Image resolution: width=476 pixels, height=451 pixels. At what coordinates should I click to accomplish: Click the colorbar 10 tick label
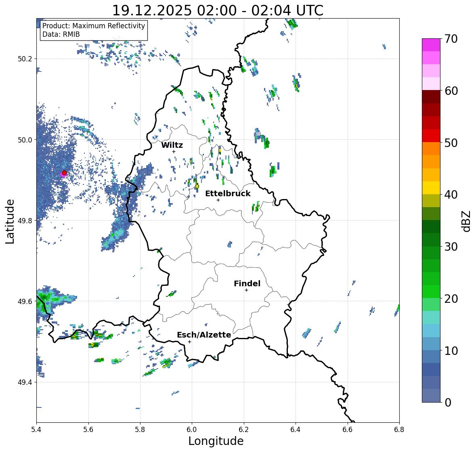pyautogui.click(x=451, y=350)
